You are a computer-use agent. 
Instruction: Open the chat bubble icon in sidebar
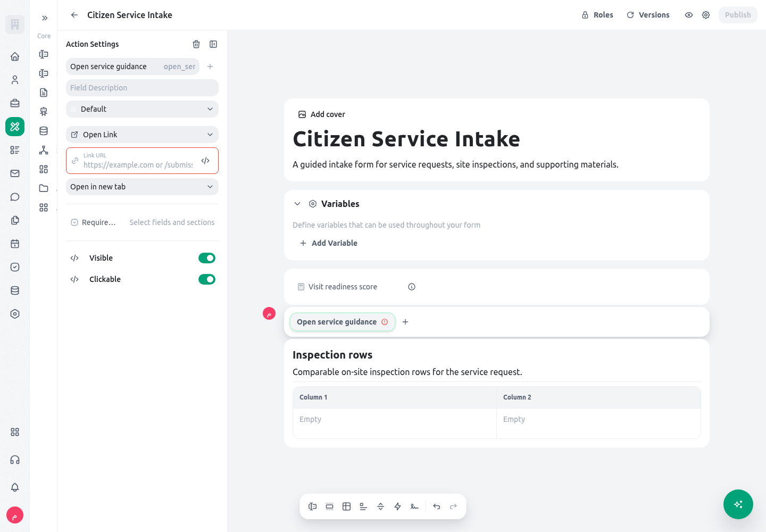[x=15, y=197]
